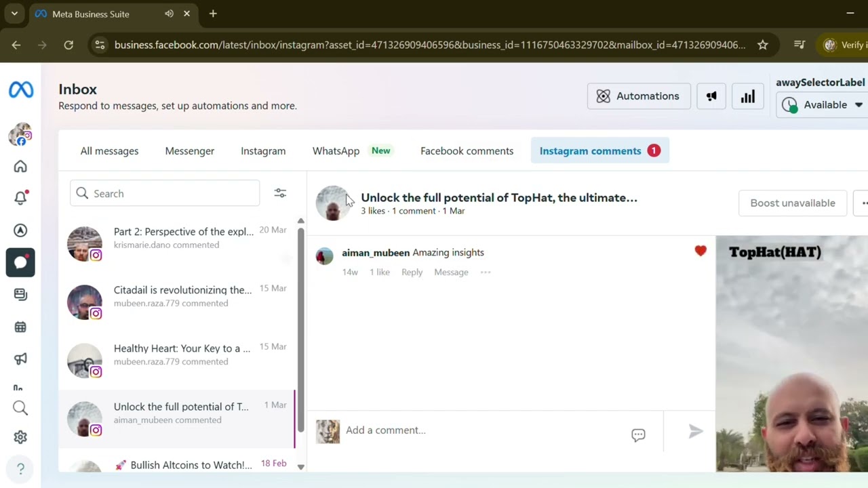The width and height of the screenshot is (868, 488).
Task: Switch to the Messenger tab
Action: [x=189, y=150]
